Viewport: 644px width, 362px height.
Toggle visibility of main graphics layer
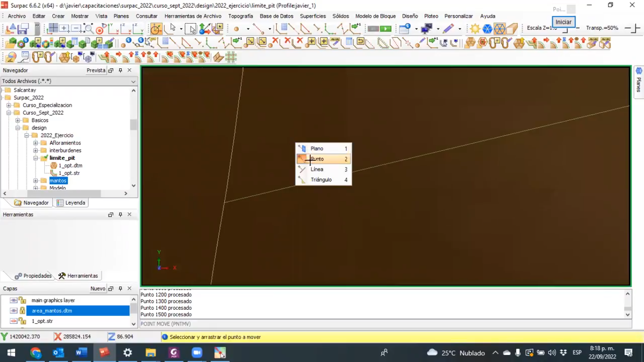click(x=13, y=300)
